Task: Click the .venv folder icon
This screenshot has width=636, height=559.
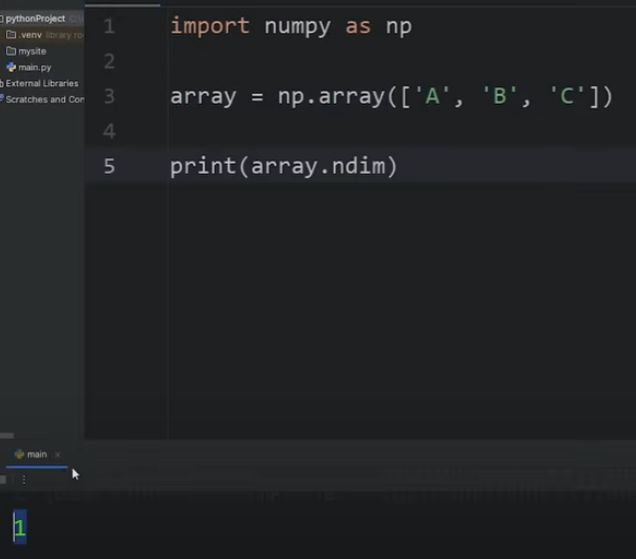Action: 11,35
